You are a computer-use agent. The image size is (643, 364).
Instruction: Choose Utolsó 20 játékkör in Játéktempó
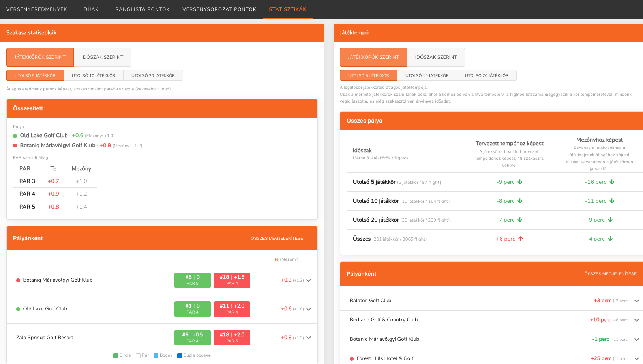coord(487,75)
